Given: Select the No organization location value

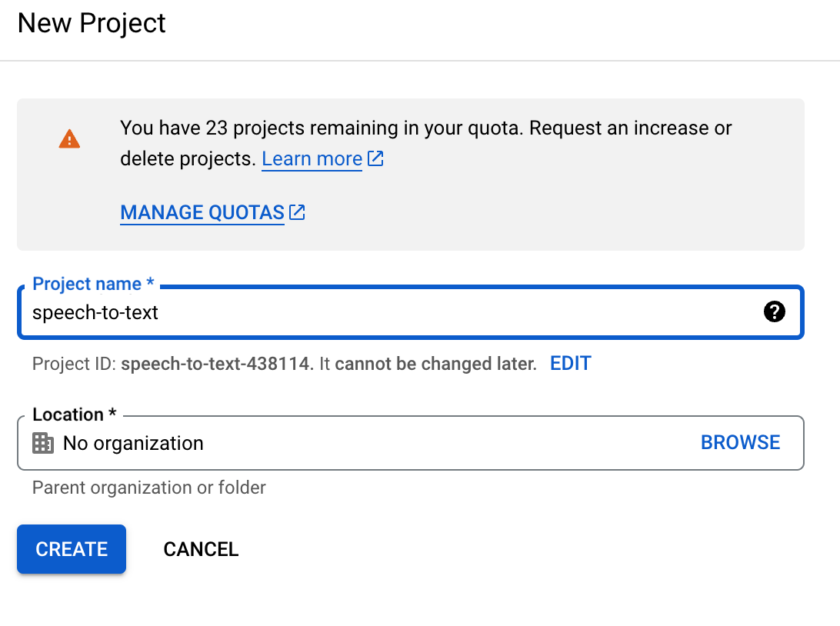Looking at the screenshot, I should [133, 443].
